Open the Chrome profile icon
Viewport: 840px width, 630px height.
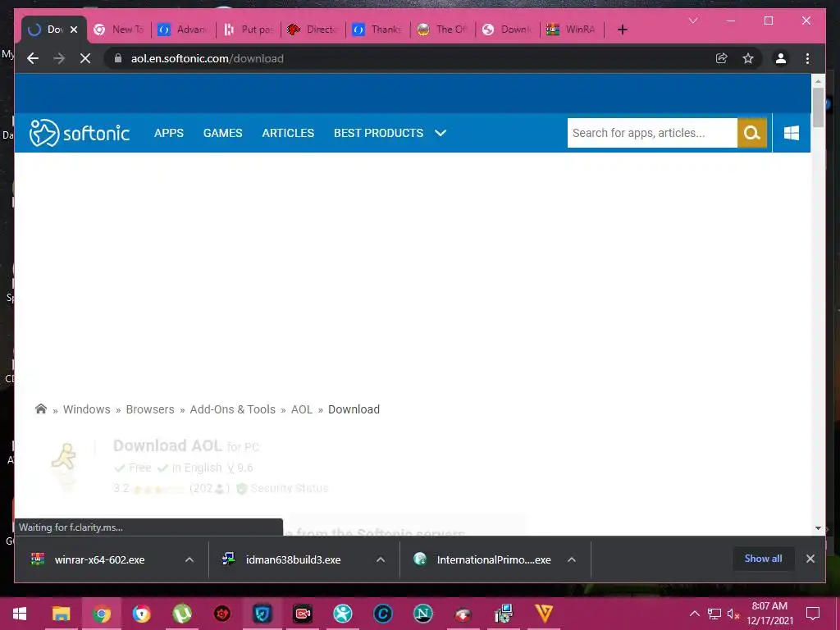pyautogui.click(x=781, y=58)
